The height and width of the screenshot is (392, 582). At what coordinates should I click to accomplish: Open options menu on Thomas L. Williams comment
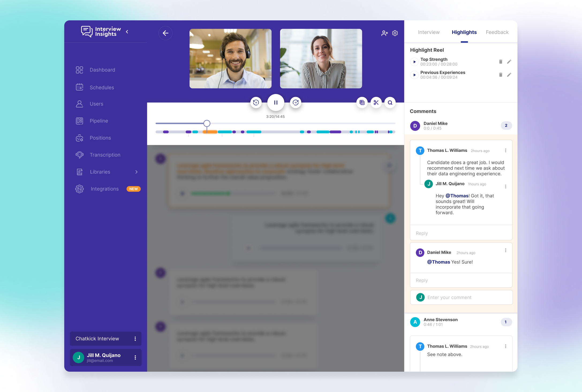tap(505, 150)
